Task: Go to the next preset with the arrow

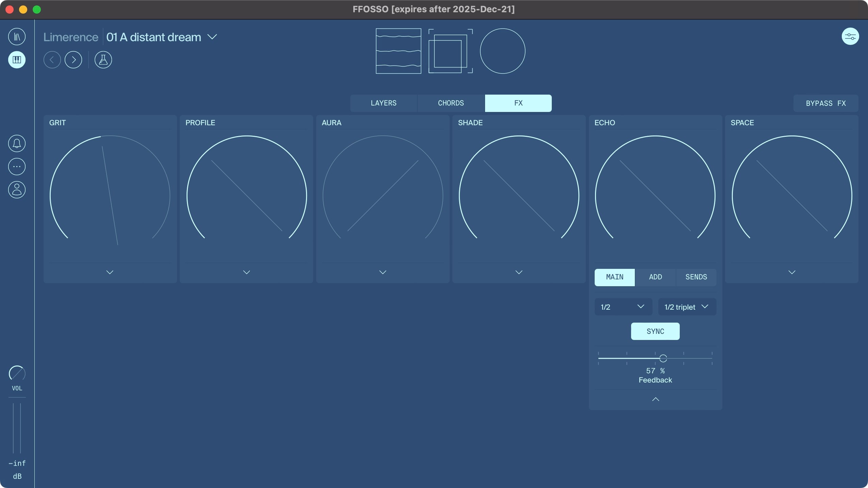Action: coord(74,60)
